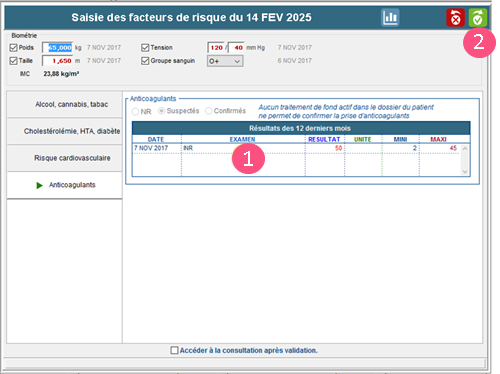Click results table scroll up arrow
Viewport: 500px width, 374px height.
coord(465,149)
